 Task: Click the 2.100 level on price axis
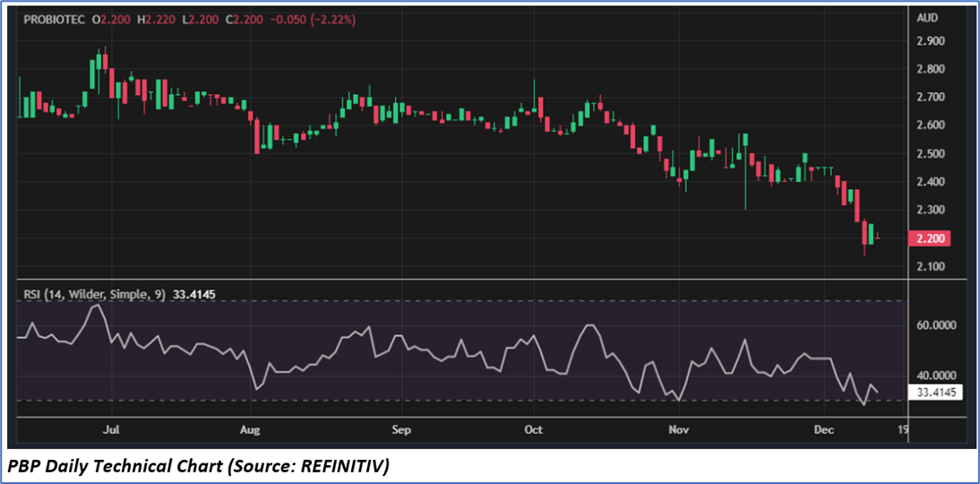pos(931,267)
